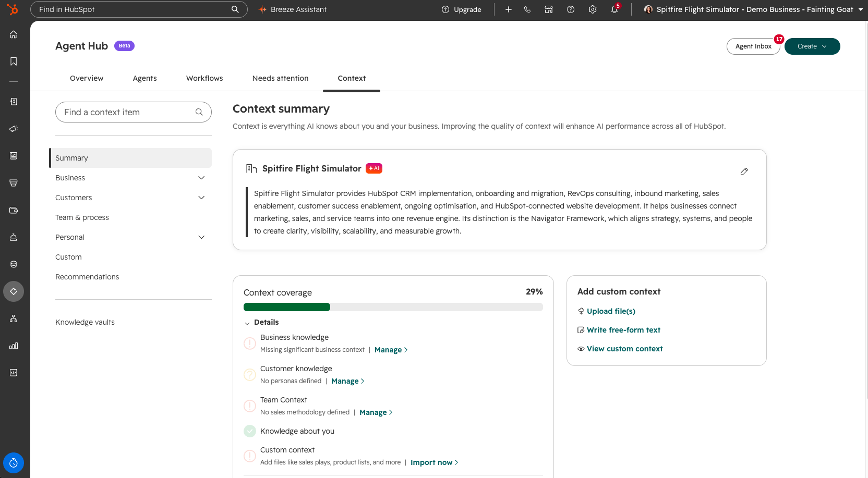Open the Development code sidebar icon
This screenshot has height=478, width=868.
point(14,373)
